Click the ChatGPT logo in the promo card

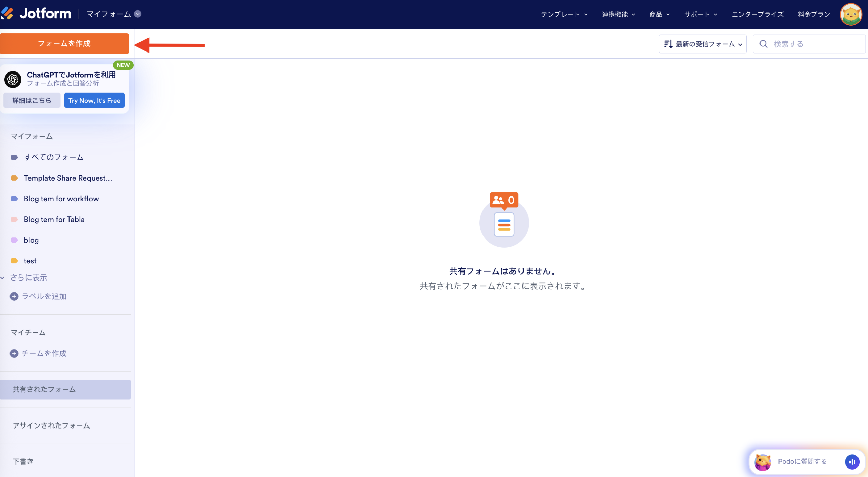pos(13,79)
